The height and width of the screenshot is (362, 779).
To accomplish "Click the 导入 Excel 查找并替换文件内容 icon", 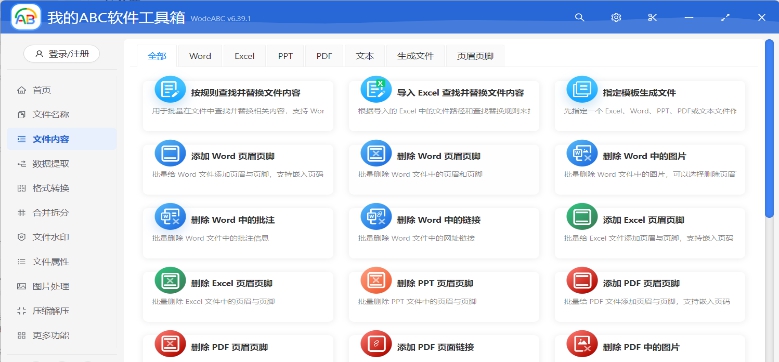I will pyautogui.click(x=376, y=90).
